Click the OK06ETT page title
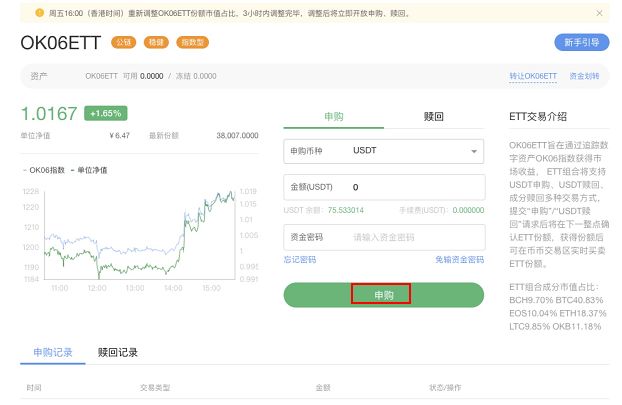Screen dimensions: 622x405 tap(61, 42)
